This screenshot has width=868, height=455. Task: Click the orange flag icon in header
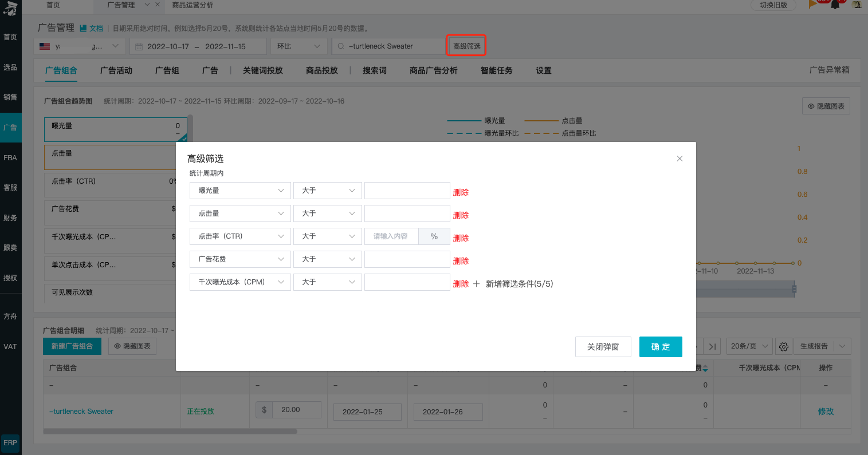[812, 5]
